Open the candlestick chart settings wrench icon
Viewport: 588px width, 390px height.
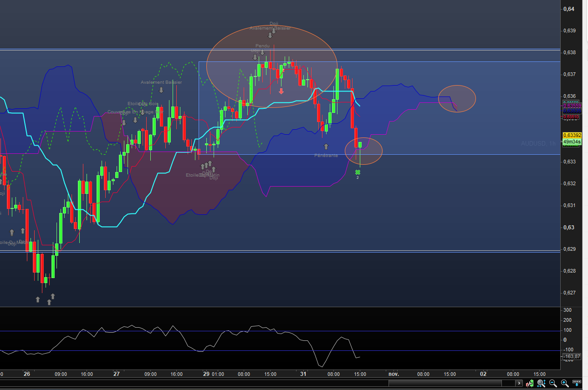coord(530,383)
